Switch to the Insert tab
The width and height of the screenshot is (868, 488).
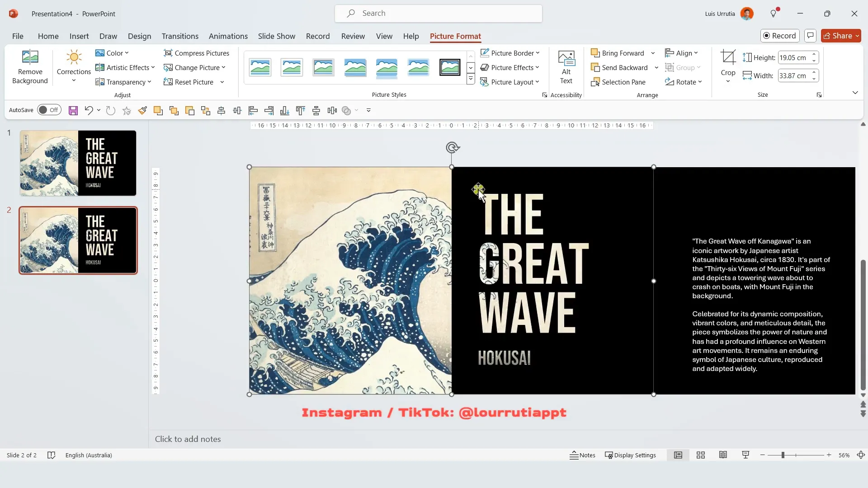pyautogui.click(x=79, y=36)
